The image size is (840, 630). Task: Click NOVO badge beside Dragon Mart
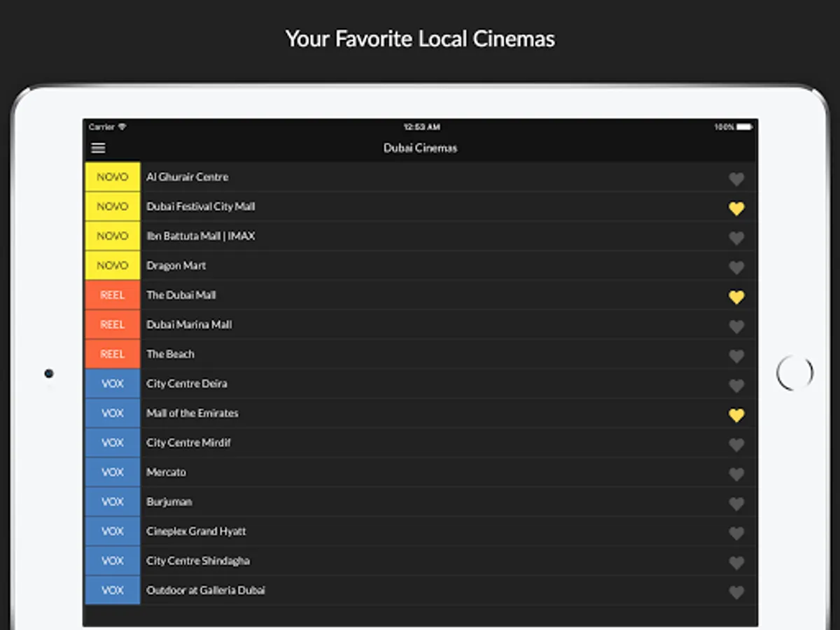tap(113, 265)
